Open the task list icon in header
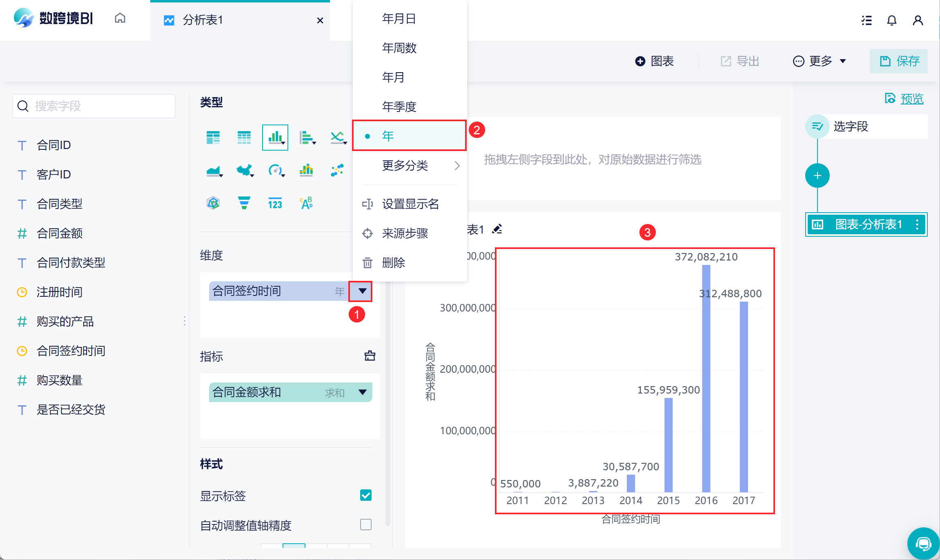This screenshot has height=560, width=940. (x=866, y=20)
